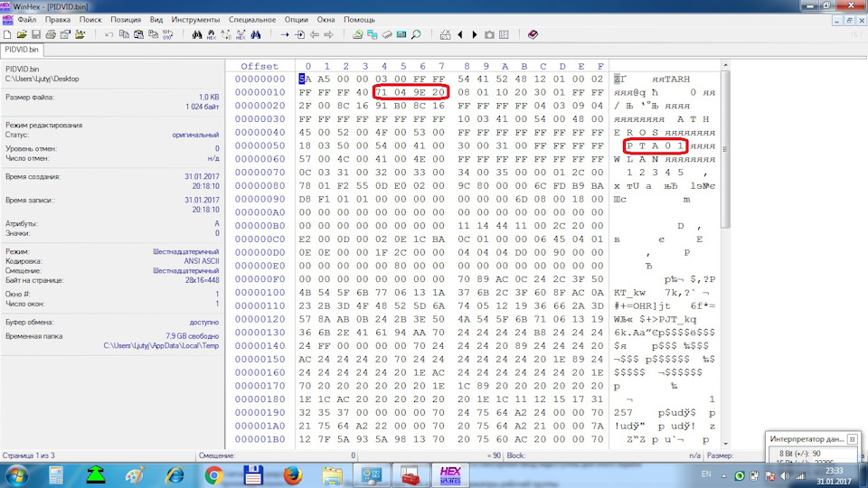Close the Интерпретатор данных panel
The height and width of the screenshot is (488, 868).
pyautogui.click(x=852, y=439)
